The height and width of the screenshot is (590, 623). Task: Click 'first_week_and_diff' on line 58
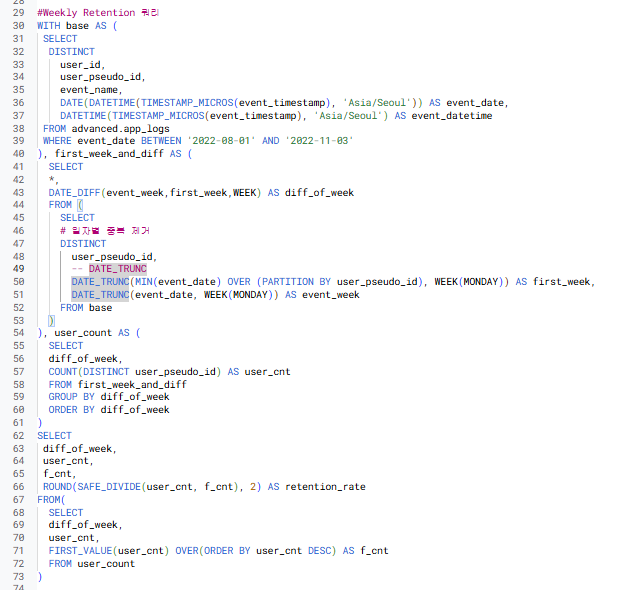[132, 385]
